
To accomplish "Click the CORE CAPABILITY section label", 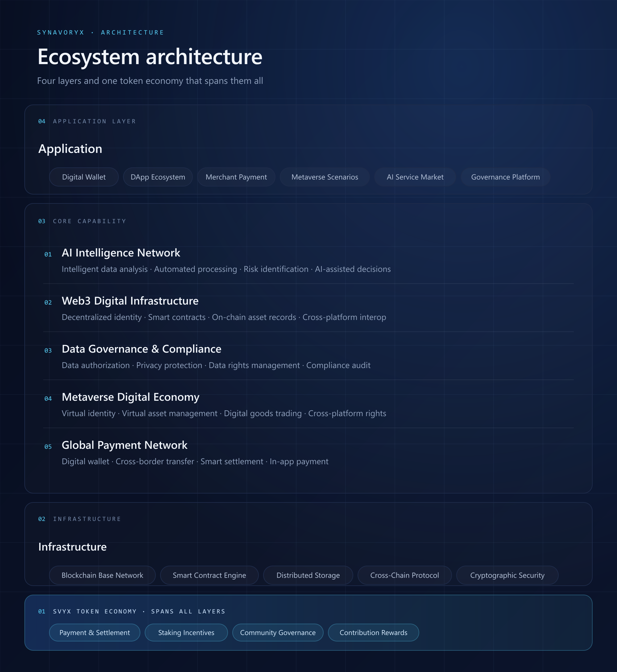I will [89, 221].
